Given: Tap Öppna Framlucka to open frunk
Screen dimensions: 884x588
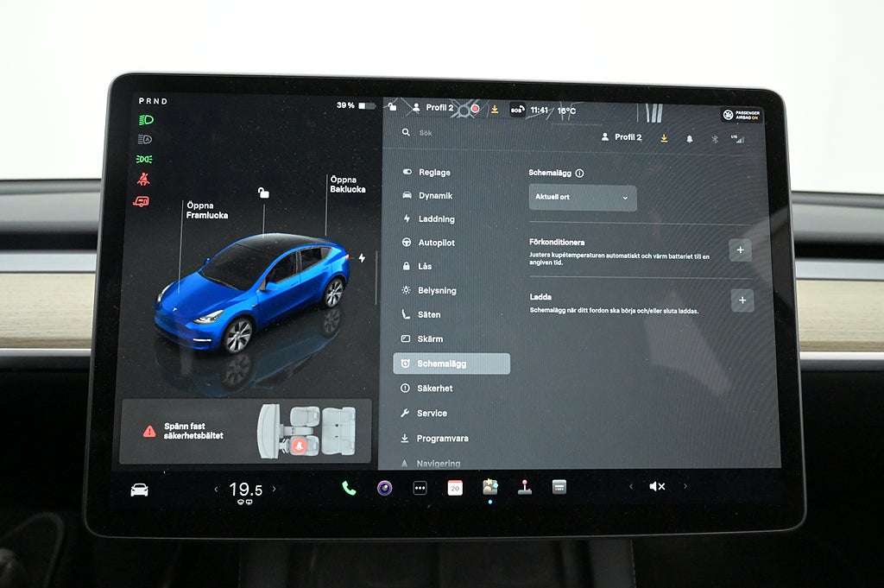Looking at the screenshot, I should click(206, 211).
